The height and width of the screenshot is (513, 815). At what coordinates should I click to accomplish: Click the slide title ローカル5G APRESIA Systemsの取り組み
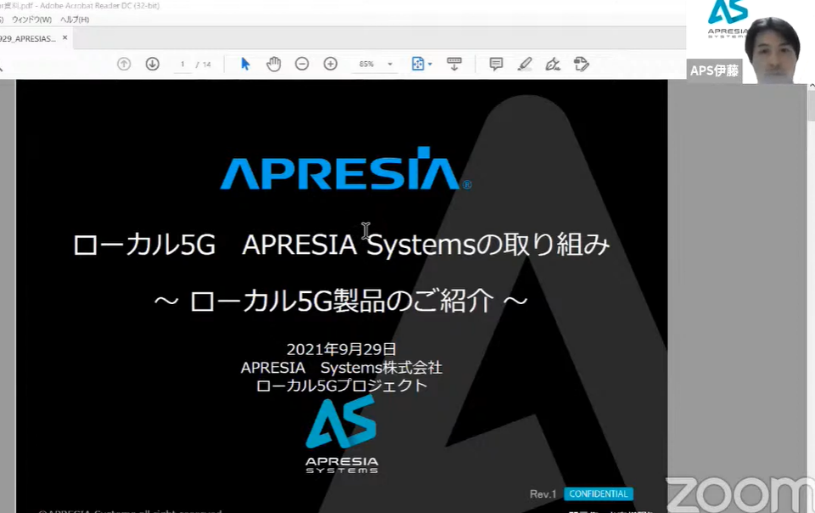[341, 244]
